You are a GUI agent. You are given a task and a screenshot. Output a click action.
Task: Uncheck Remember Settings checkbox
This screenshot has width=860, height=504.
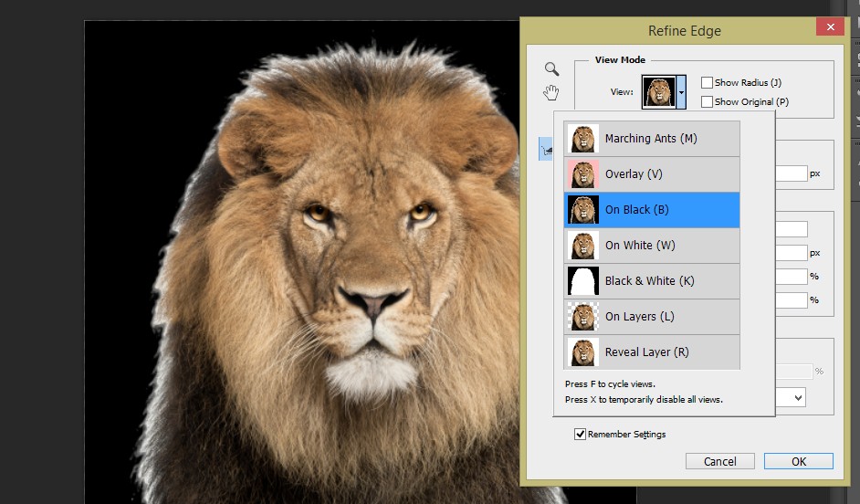580,435
